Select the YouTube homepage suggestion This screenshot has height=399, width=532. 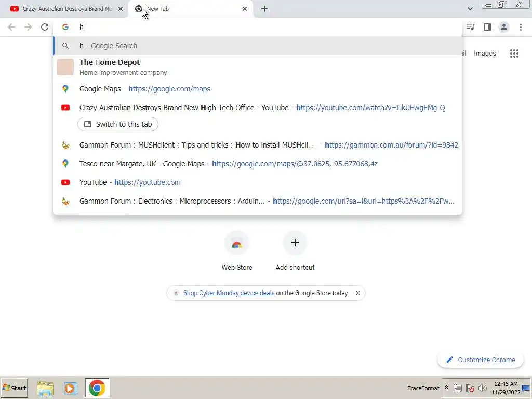point(258,182)
